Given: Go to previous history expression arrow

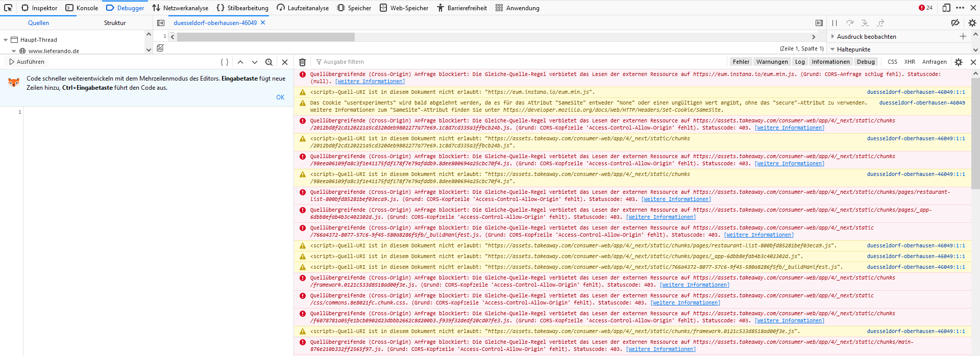Looking at the screenshot, I should pyautogui.click(x=240, y=62).
